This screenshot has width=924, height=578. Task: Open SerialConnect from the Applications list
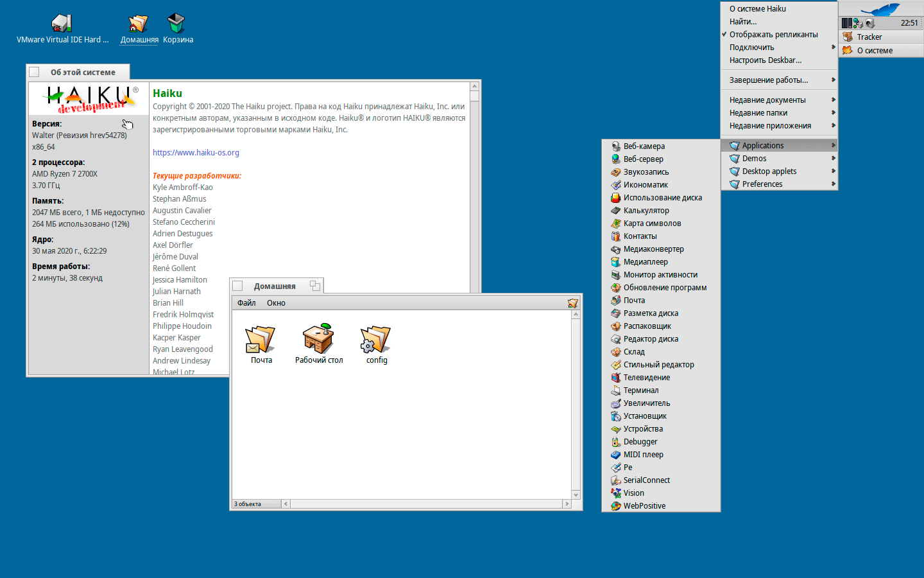661,480
